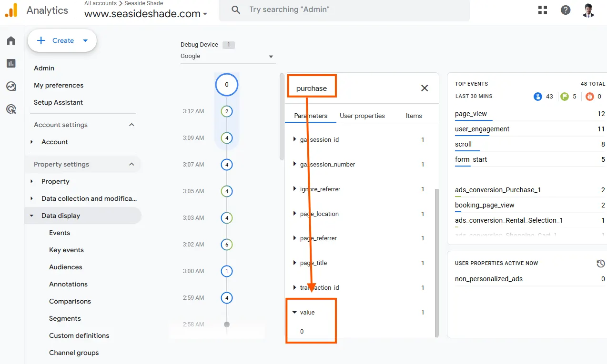This screenshot has height=364, width=607.
Task: Close the purchase event details panel
Action: tap(425, 88)
